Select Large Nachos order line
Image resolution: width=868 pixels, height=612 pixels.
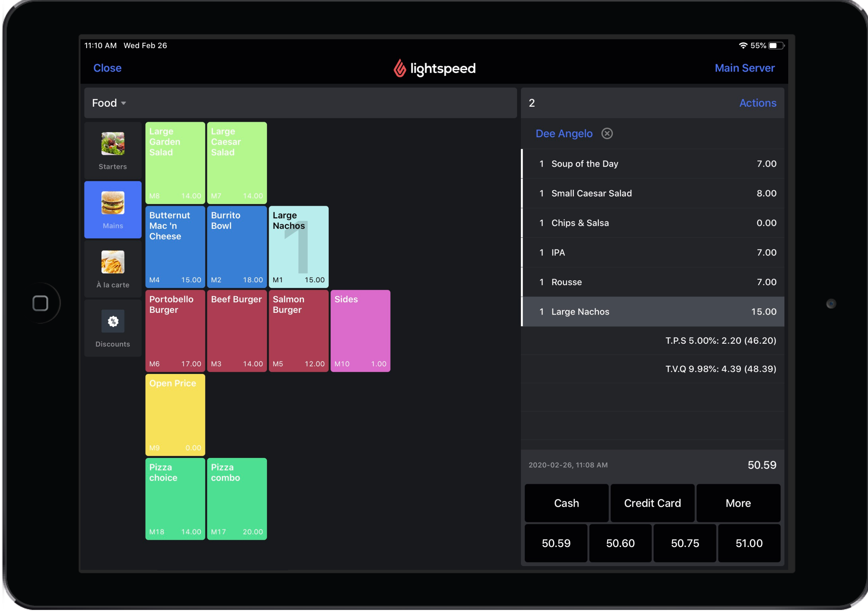click(x=653, y=312)
